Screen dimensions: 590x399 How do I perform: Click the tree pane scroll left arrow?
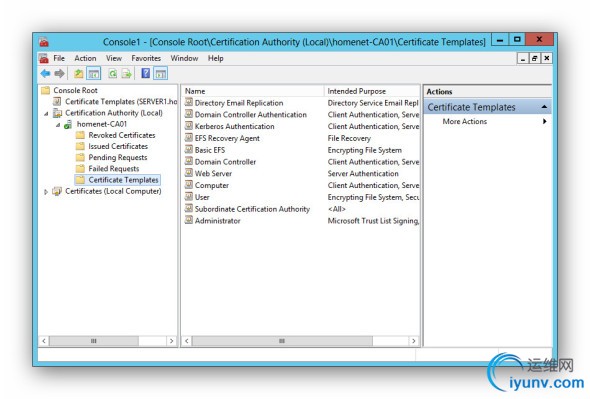tap(44, 341)
